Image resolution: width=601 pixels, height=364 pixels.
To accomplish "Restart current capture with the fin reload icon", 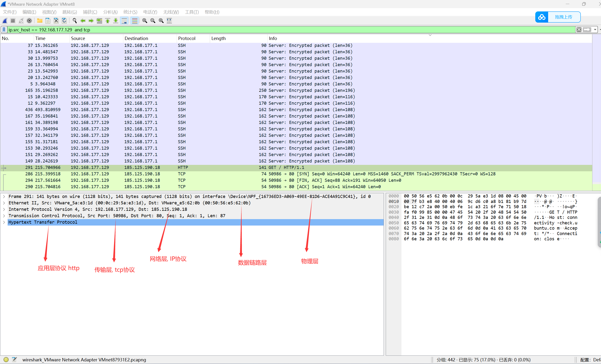I will (x=21, y=21).
